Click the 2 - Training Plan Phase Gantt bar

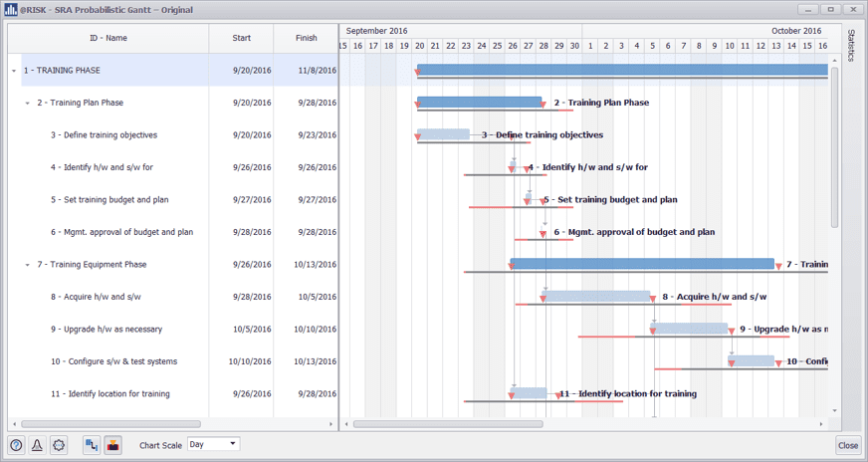coord(479,102)
